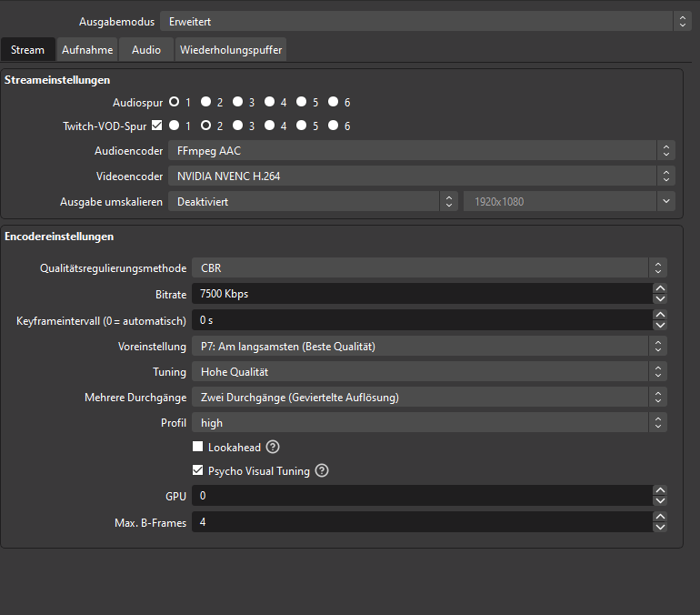Decrease GPU value with the down arrow
The image size is (700, 615).
click(x=660, y=501)
